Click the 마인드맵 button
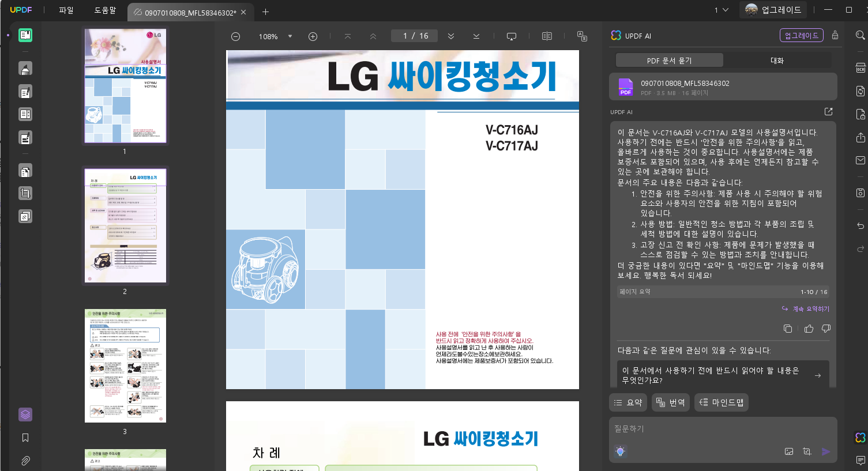868x471 pixels. (x=722, y=402)
